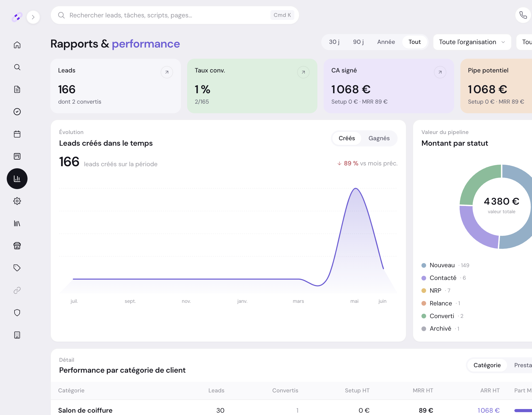532x415 pixels.
Task: Open the Link sidebar icon
Action: [17, 290]
